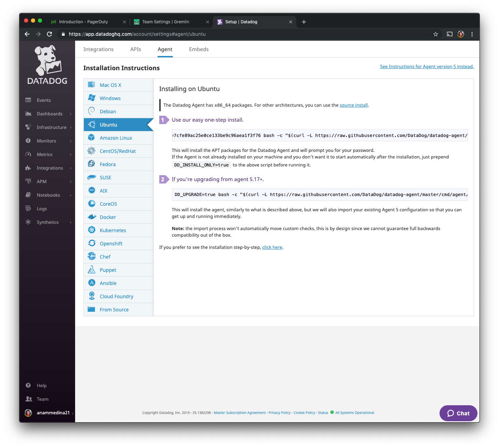Expand the Notebooks submenu arrow
The height and width of the screenshot is (448, 499).
click(71, 195)
